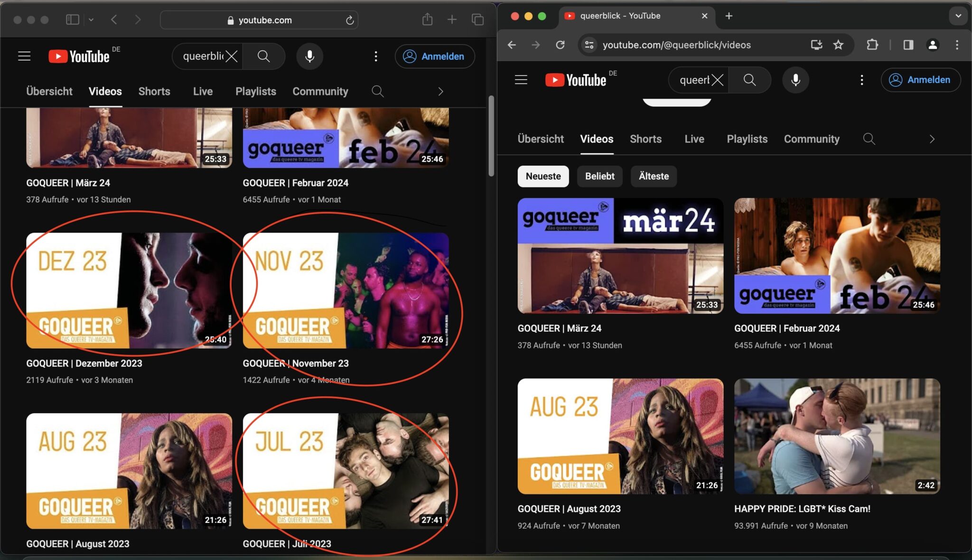
Task: Open Shorts tab in Safari window
Action: [x=154, y=91]
